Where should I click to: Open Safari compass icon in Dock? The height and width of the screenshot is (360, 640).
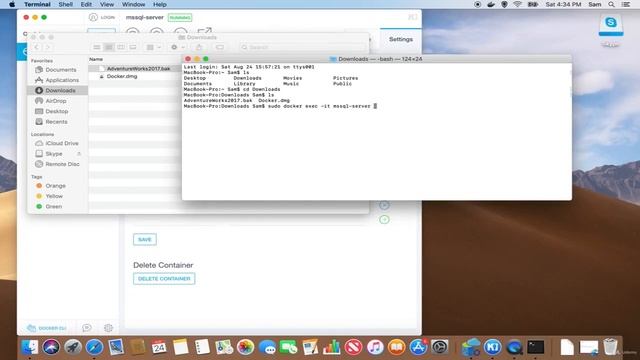(94, 347)
